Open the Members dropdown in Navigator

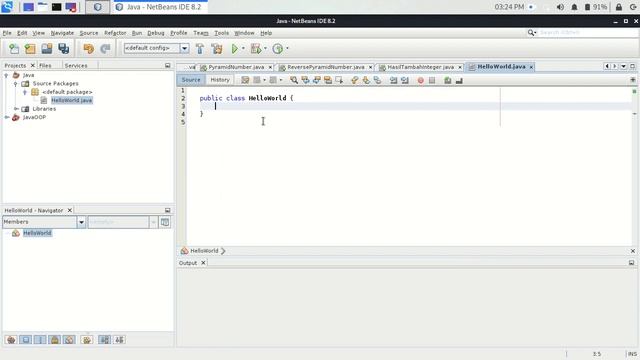tap(81, 222)
